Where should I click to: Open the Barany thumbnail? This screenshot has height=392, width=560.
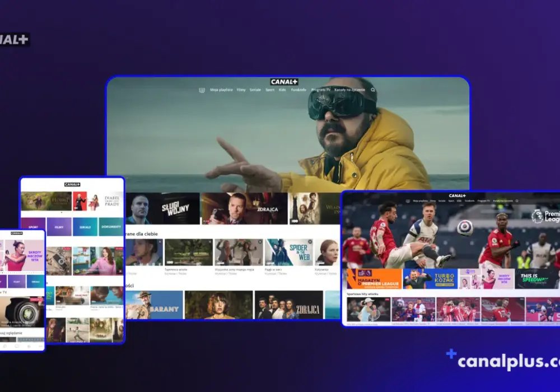tap(155, 305)
